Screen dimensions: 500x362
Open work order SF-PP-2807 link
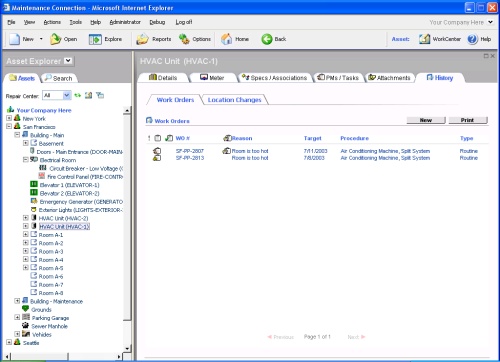[190, 151]
